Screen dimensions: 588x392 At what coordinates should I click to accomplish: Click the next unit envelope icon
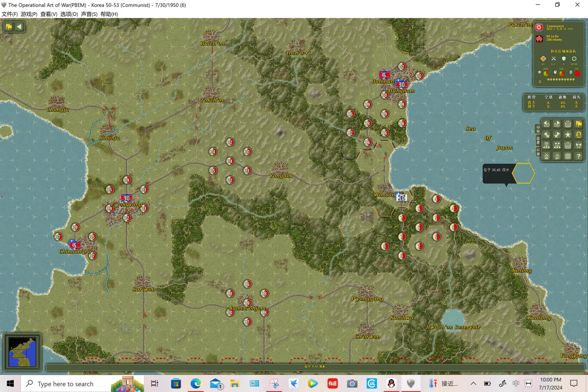pyautogui.click(x=557, y=124)
